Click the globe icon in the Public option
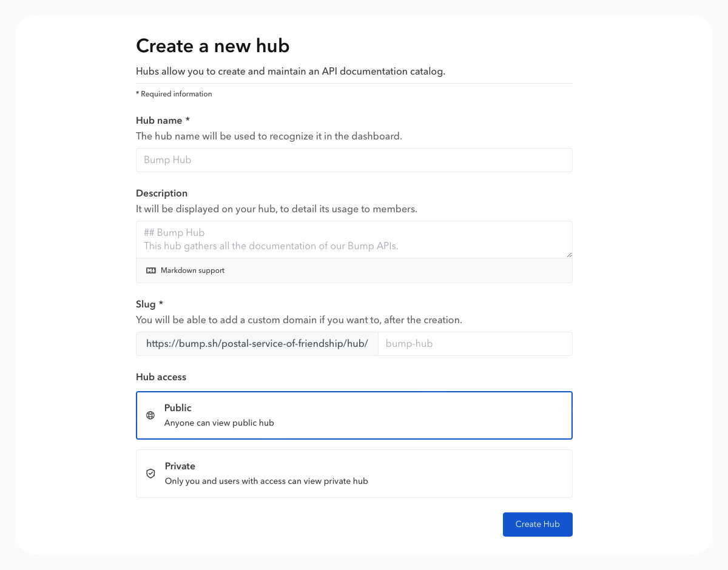The height and width of the screenshot is (570, 728). coord(150,415)
